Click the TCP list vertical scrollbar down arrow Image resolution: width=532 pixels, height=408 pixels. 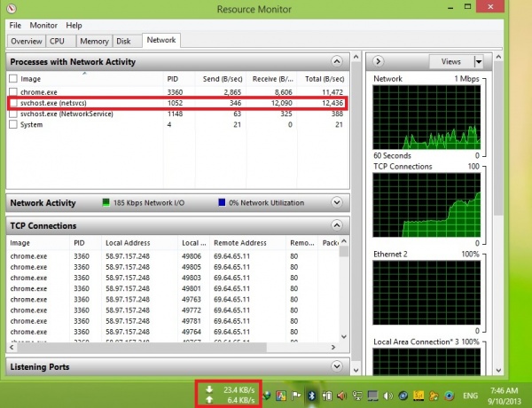point(344,337)
